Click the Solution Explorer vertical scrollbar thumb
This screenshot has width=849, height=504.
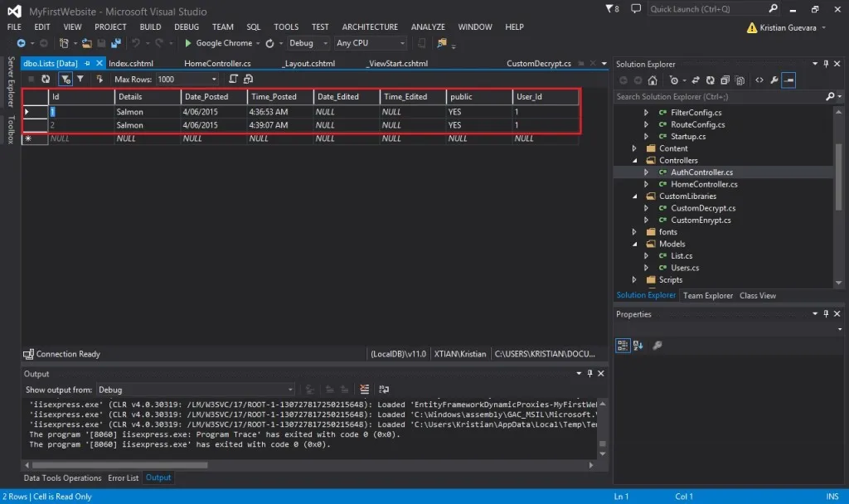(838, 177)
